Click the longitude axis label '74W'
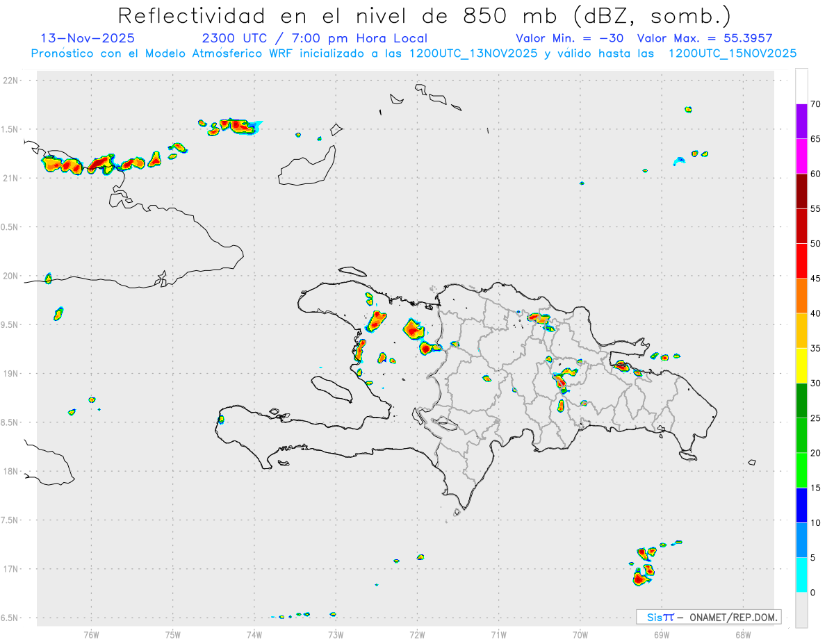 click(254, 634)
